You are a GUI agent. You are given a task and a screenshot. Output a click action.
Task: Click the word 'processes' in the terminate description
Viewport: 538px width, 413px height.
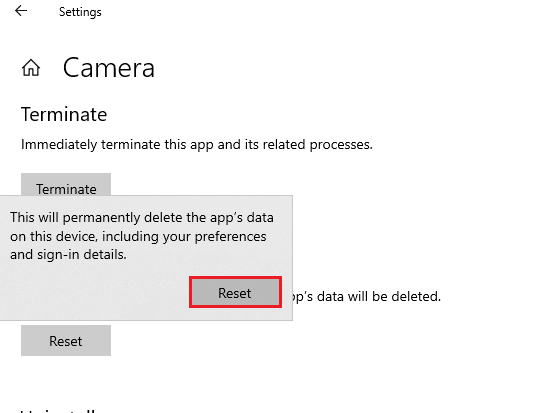(x=341, y=145)
